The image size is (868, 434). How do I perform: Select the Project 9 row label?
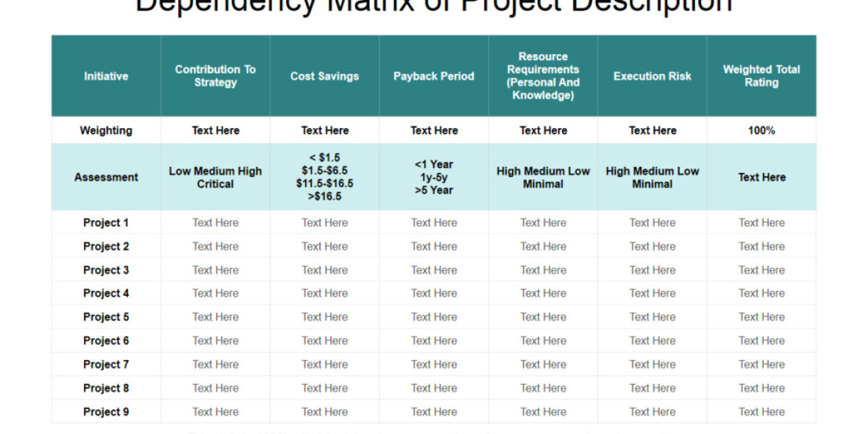pos(106,412)
